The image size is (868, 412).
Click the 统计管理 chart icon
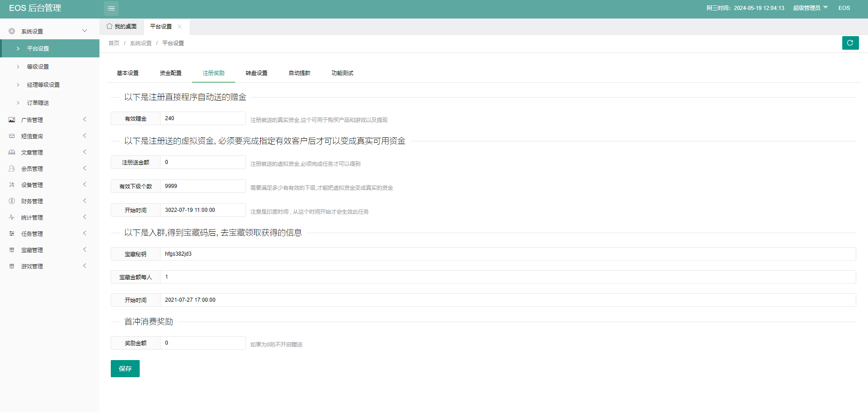12,217
